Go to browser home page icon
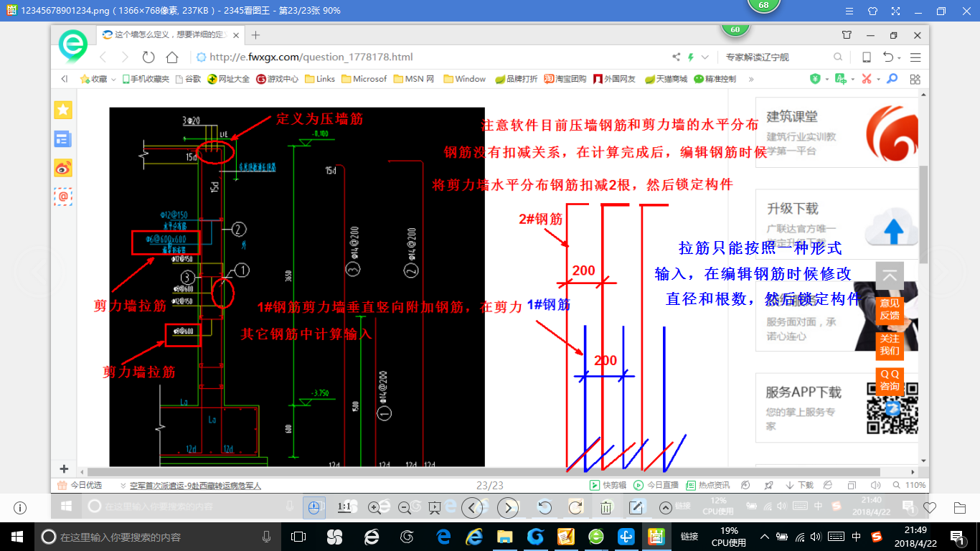Viewport: 980px width, 551px height. [172, 57]
